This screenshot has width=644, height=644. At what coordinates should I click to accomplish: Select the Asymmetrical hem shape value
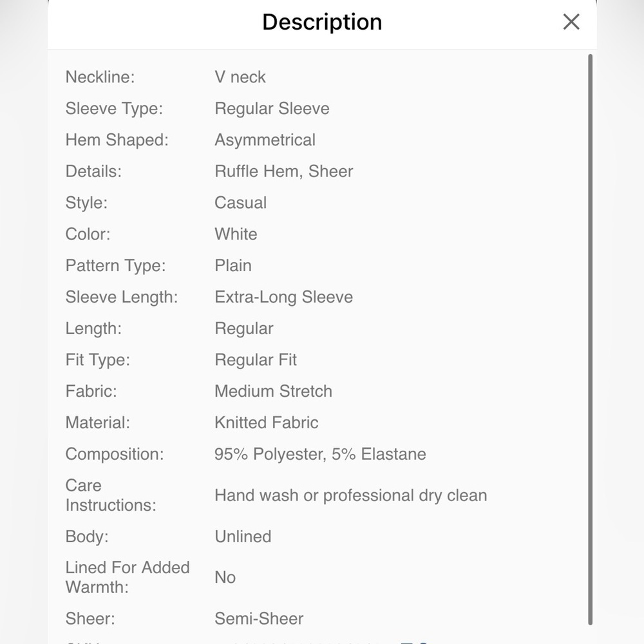pos(265,140)
